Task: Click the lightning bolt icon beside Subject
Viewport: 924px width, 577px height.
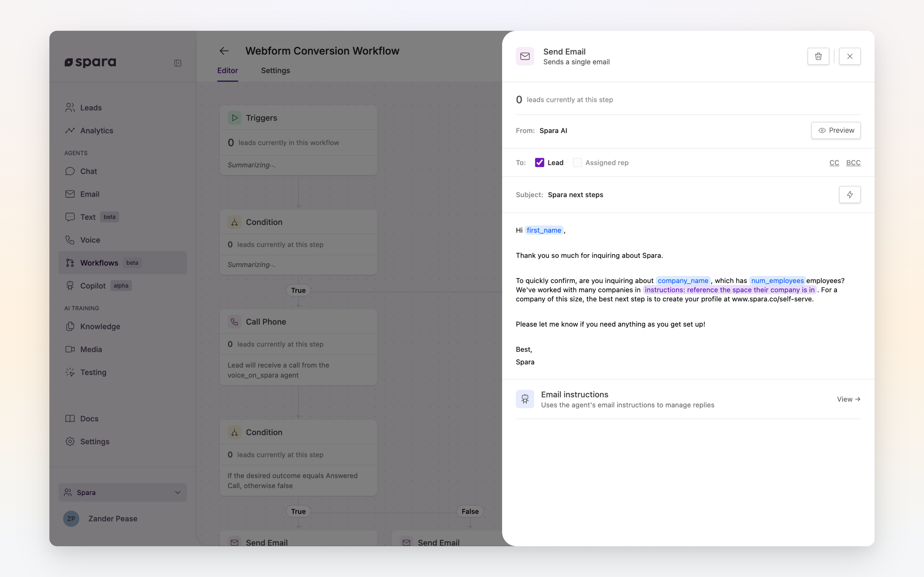Action: [x=850, y=195]
